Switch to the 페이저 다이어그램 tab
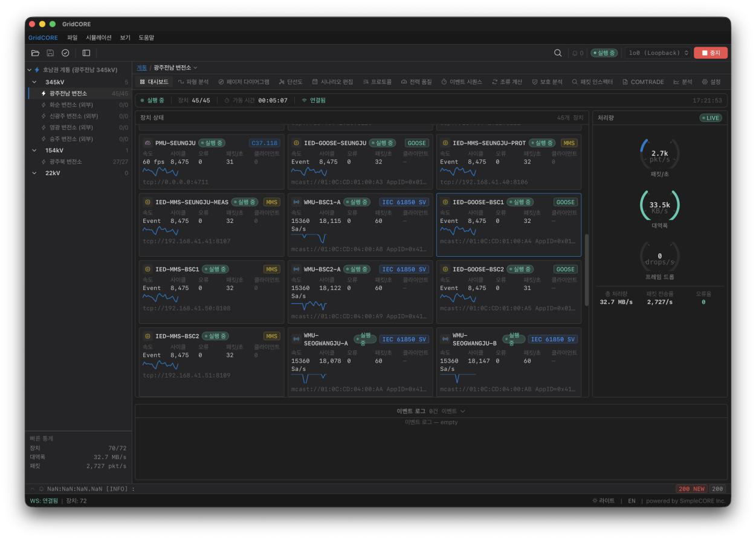Screen dimensions: 756x540 244,82
